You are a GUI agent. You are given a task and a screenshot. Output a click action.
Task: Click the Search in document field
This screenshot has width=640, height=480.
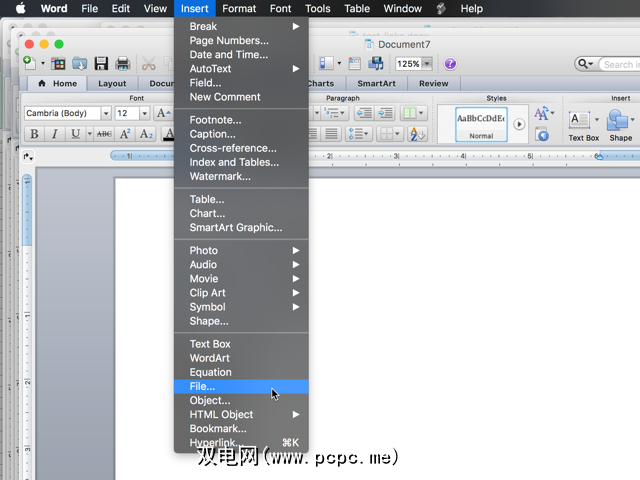click(x=620, y=64)
